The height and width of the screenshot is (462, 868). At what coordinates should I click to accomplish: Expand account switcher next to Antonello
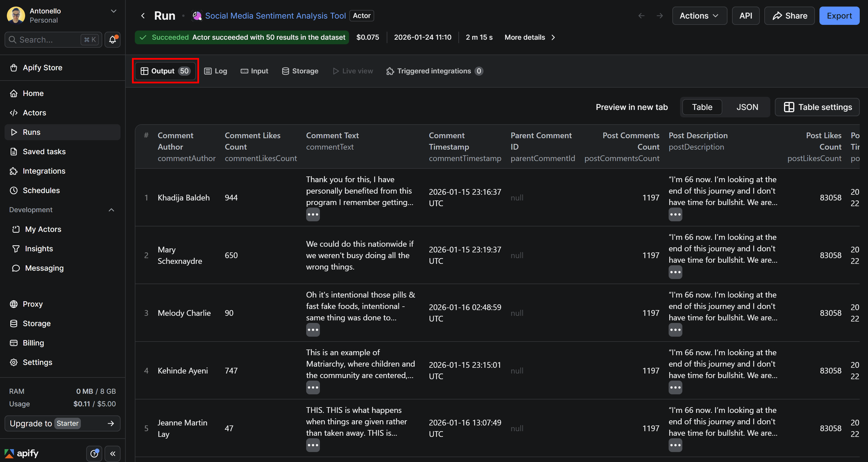point(114,11)
